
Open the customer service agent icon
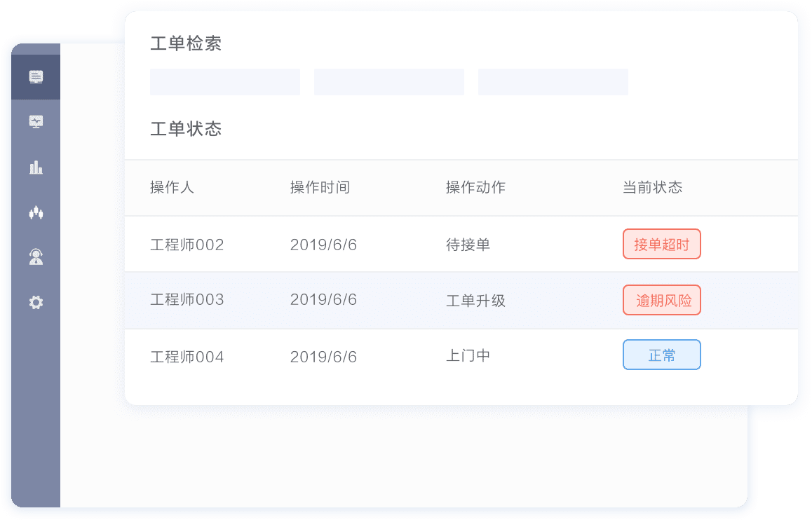coord(36,257)
